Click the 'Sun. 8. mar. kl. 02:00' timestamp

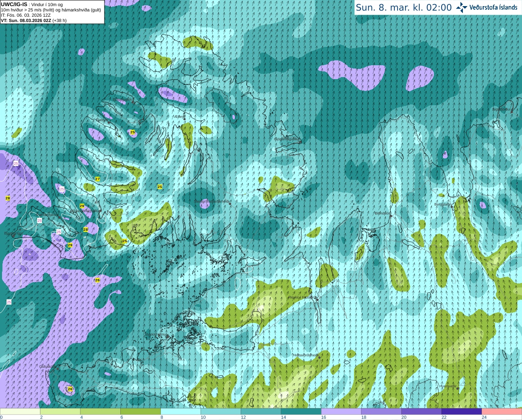point(404,7)
